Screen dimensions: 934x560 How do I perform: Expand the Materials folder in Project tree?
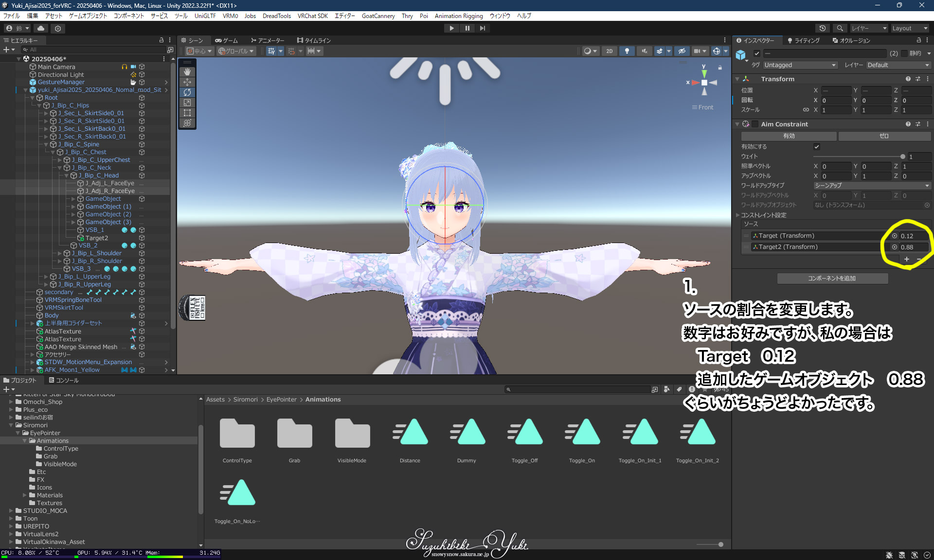point(25,495)
